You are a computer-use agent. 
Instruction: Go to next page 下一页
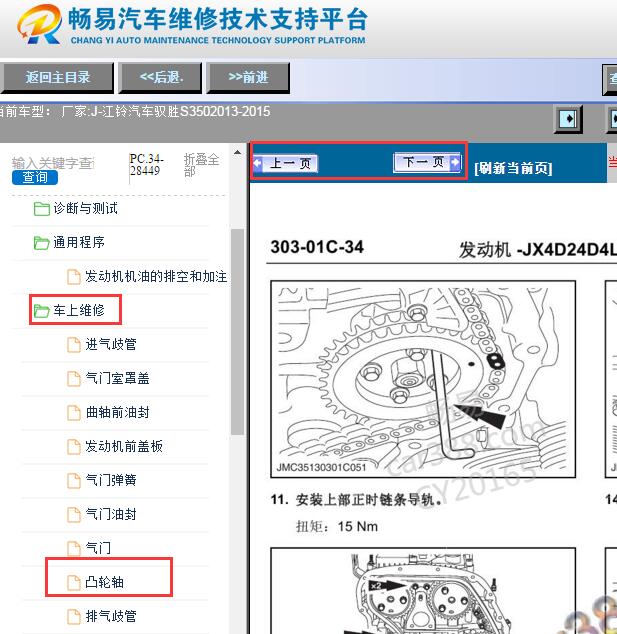[427, 162]
